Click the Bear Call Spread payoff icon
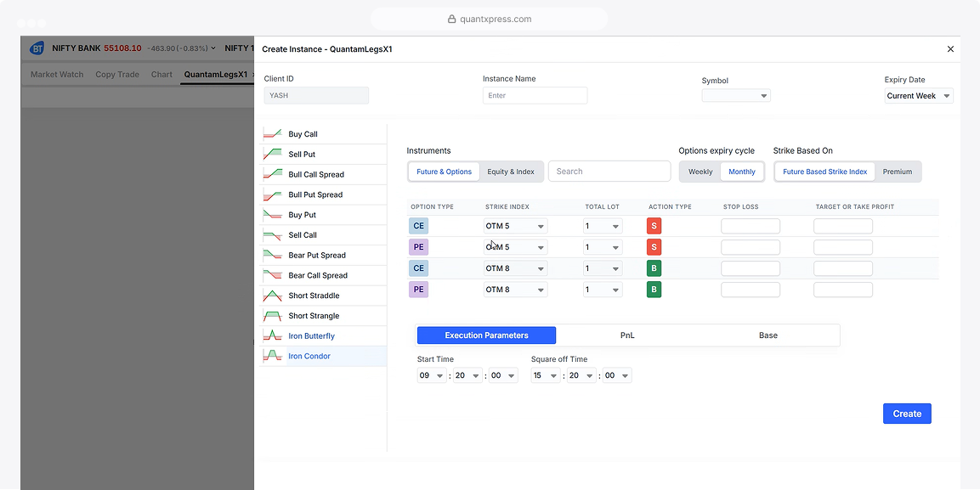Screen dimensions: 980x490 273,275
